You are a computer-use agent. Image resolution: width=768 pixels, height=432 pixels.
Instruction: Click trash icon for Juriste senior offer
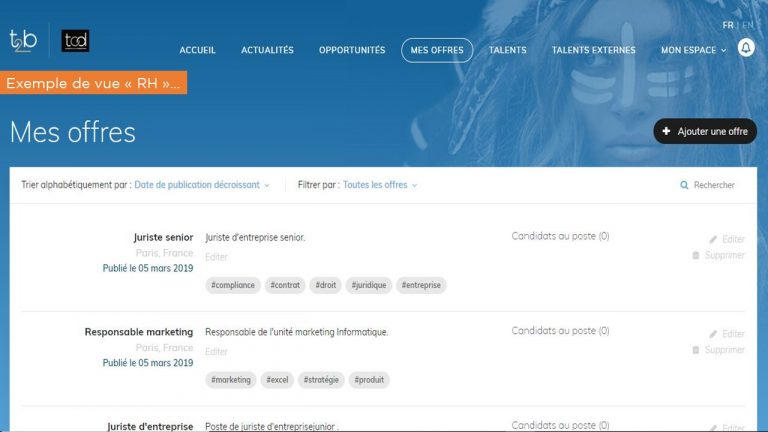(696, 255)
